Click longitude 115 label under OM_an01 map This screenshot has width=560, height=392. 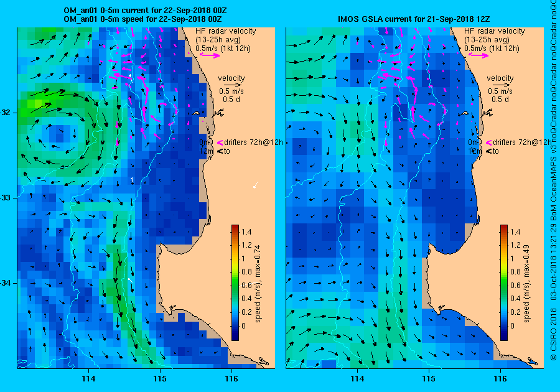160,379
